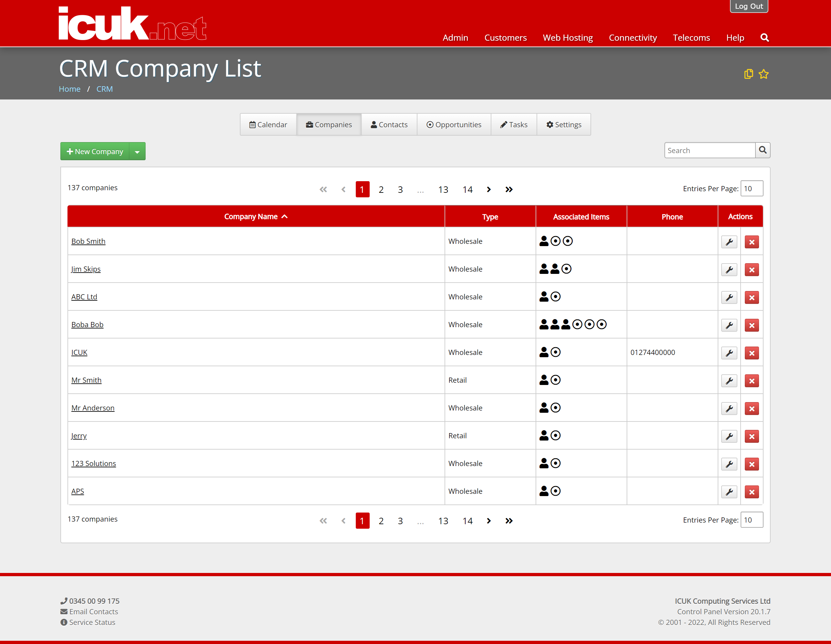Viewport: 831px width, 644px height.
Task: Edit Mr Smith with wrench icon
Action: tap(729, 381)
